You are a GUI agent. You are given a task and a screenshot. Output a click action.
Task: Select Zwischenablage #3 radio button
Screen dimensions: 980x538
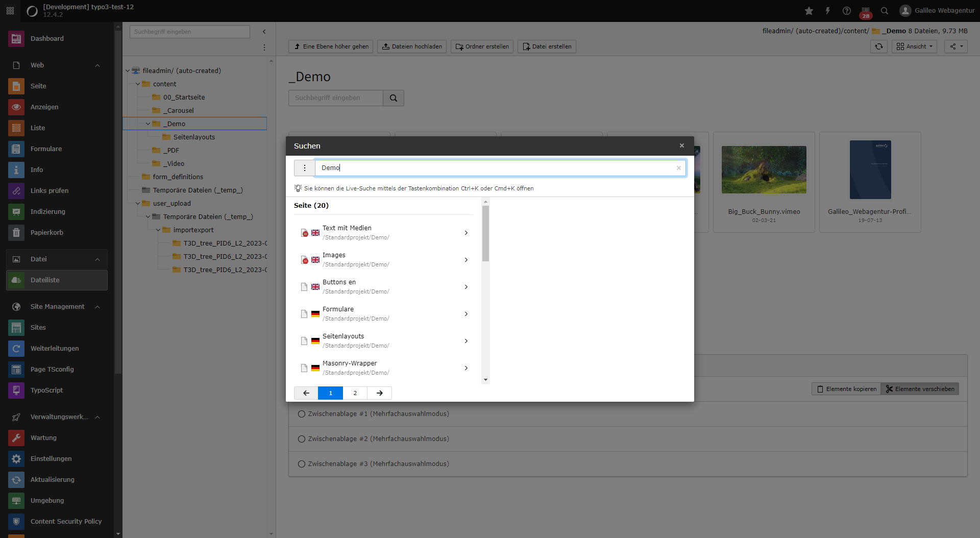[301, 464]
